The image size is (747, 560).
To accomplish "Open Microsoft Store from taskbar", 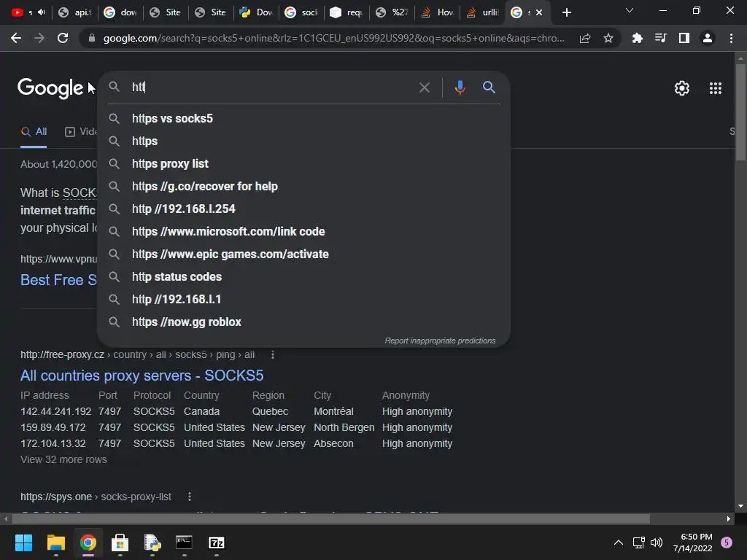I will (x=120, y=542).
